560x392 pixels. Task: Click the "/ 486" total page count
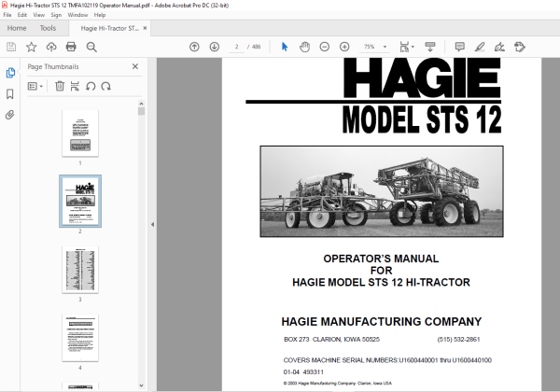[254, 47]
